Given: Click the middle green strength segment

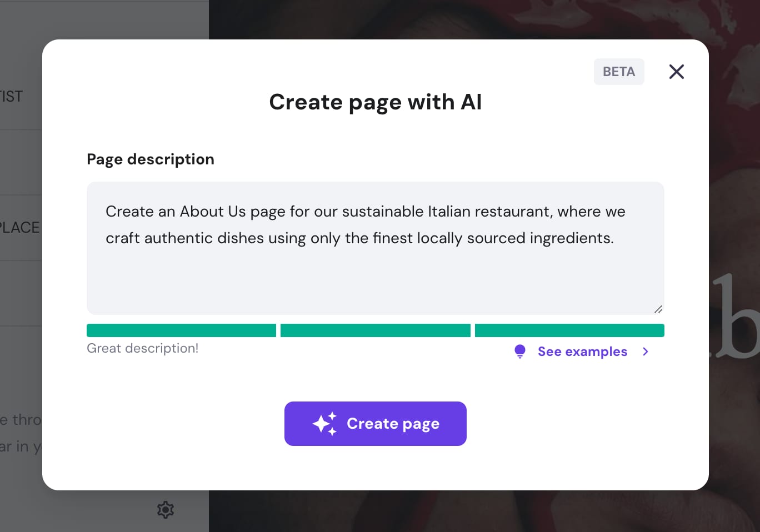Looking at the screenshot, I should [x=375, y=330].
